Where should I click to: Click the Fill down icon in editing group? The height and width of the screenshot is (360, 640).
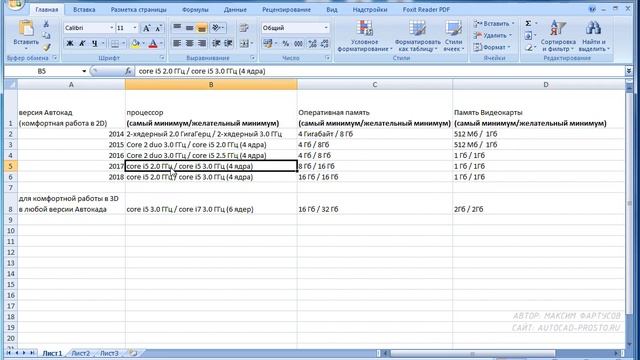(x=528, y=36)
